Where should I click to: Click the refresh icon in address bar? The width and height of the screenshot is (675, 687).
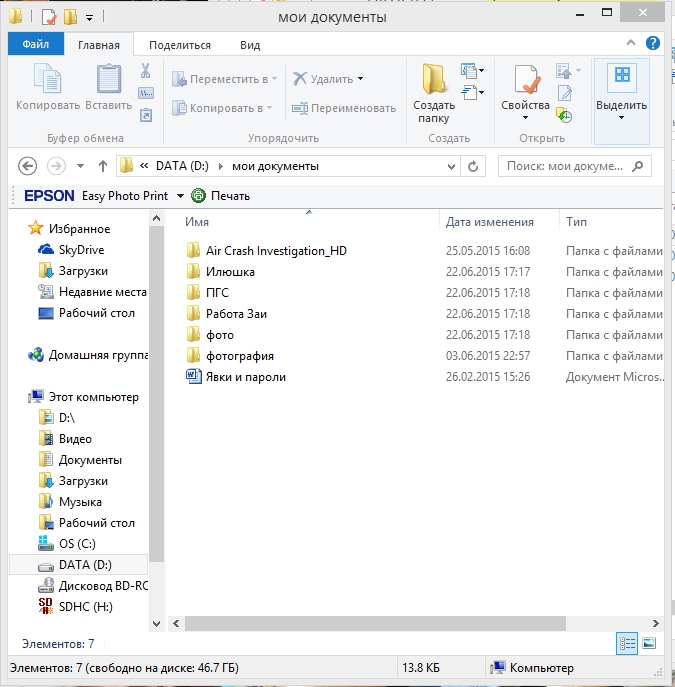click(478, 166)
